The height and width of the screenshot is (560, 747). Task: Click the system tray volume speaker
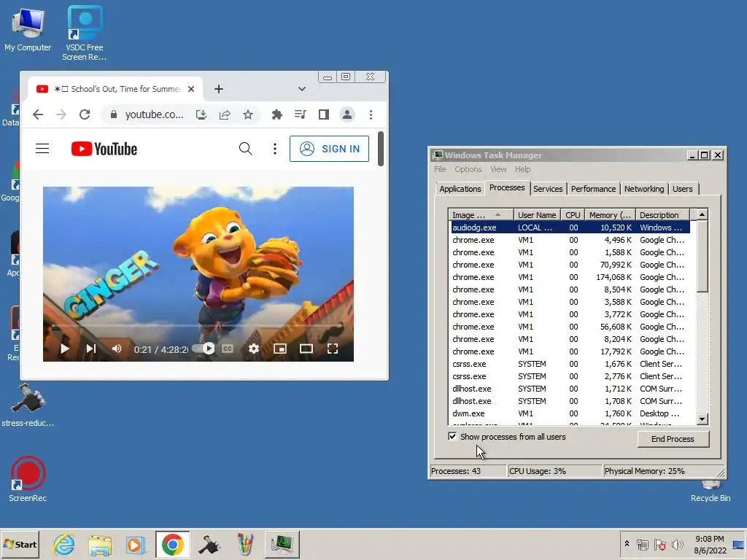pos(677,544)
